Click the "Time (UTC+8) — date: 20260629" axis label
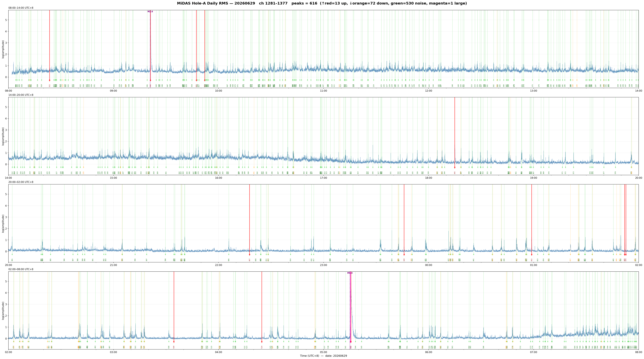The image size is (644, 359). pyautogui.click(x=323, y=356)
